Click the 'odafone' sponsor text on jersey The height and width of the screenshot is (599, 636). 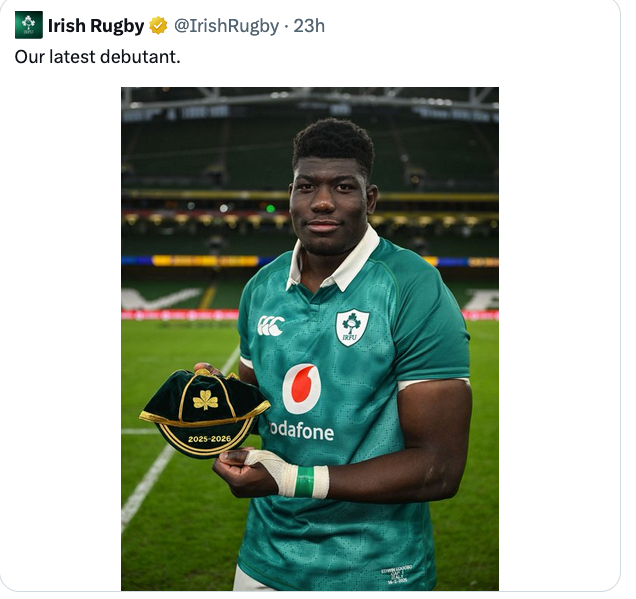click(302, 431)
